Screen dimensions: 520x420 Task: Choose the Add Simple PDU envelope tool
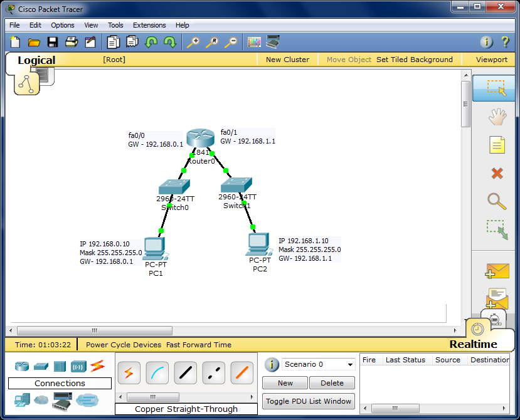(x=496, y=271)
